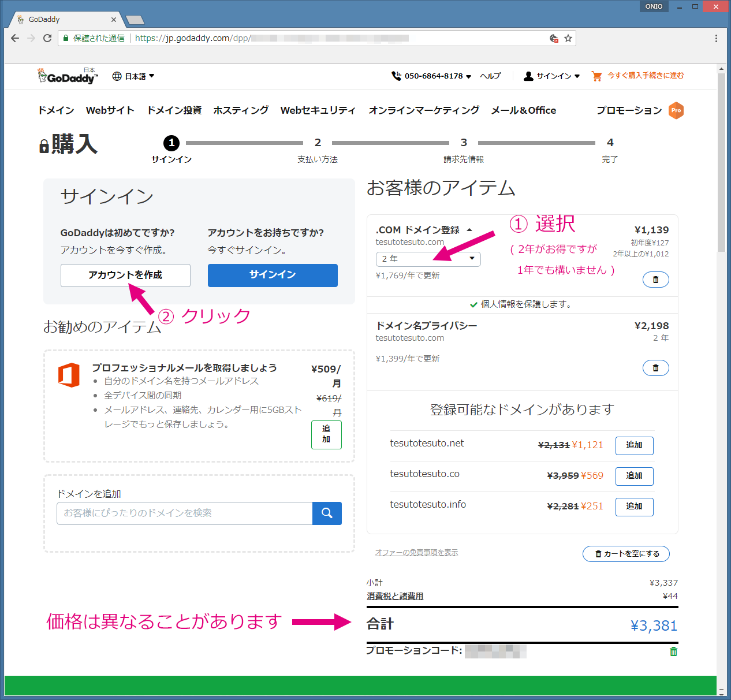Click the tesutotesuto.com text under ドメイン名プライバシー
The image size is (731, 700).
[x=410, y=338]
